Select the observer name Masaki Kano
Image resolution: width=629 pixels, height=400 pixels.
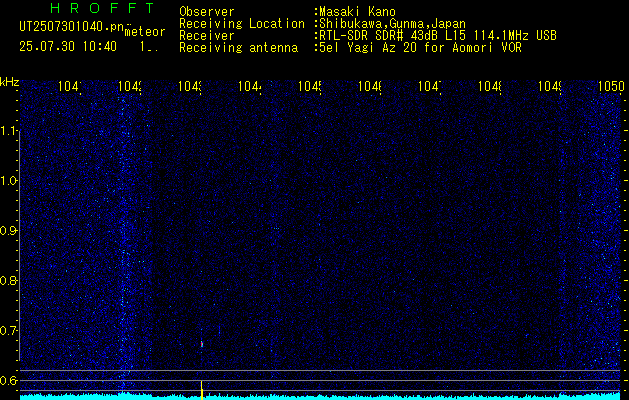point(357,12)
